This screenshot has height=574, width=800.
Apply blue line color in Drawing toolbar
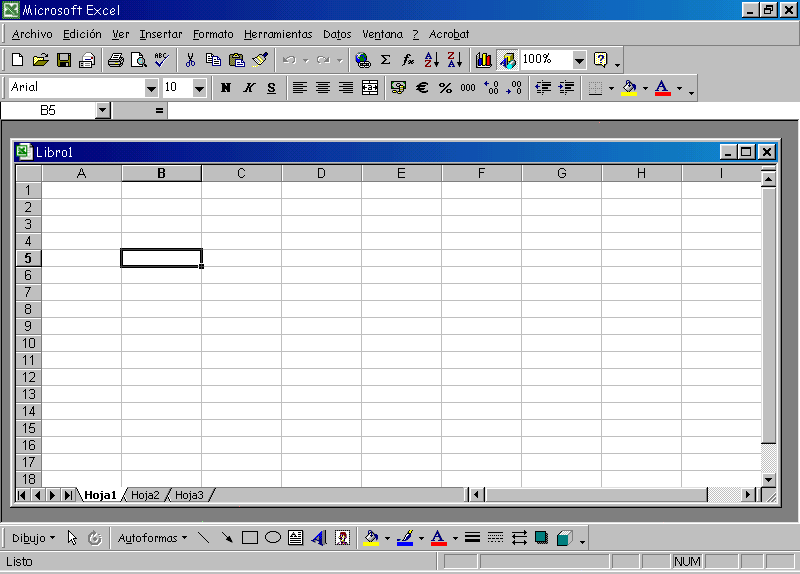(405, 538)
